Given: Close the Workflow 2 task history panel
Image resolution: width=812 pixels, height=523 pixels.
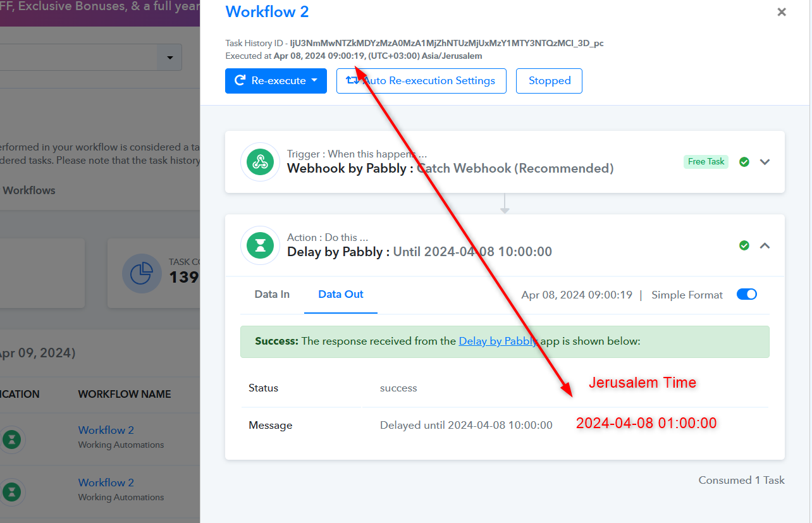Looking at the screenshot, I should tap(782, 12).
